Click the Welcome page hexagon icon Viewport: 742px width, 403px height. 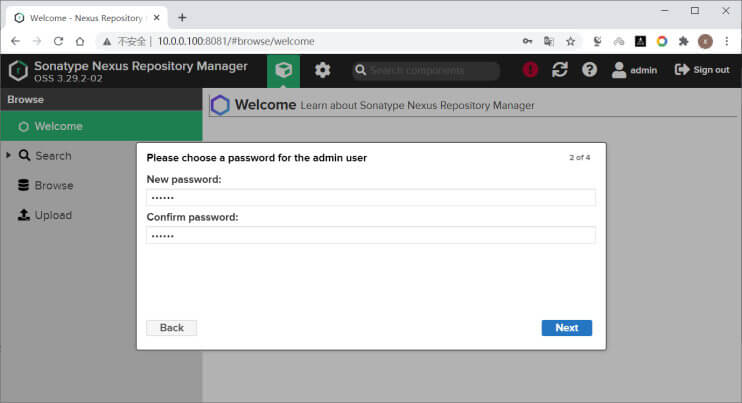(220, 105)
